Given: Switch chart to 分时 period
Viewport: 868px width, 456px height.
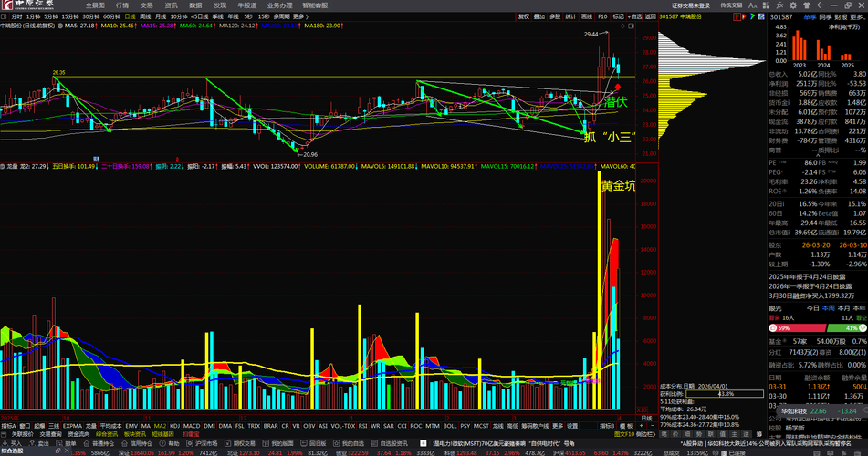Looking at the screenshot, I should click(16, 16).
